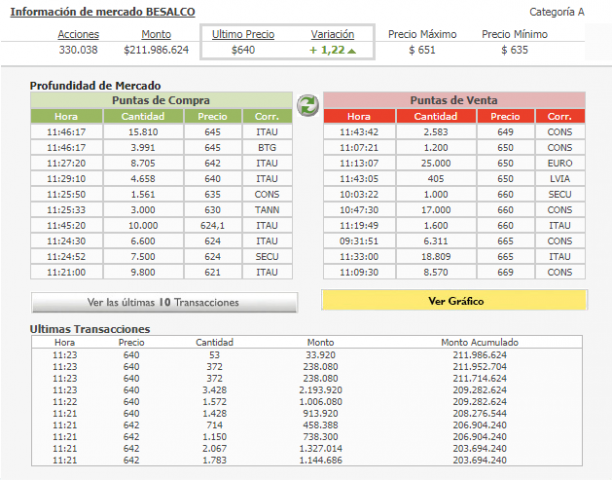Click transaction amount 1.006.080

[x=320, y=402]
